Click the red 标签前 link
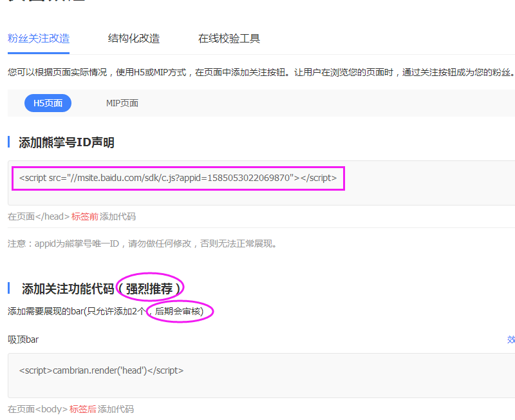The height and width of the screenshot is (420, 515). pos(84,216)
